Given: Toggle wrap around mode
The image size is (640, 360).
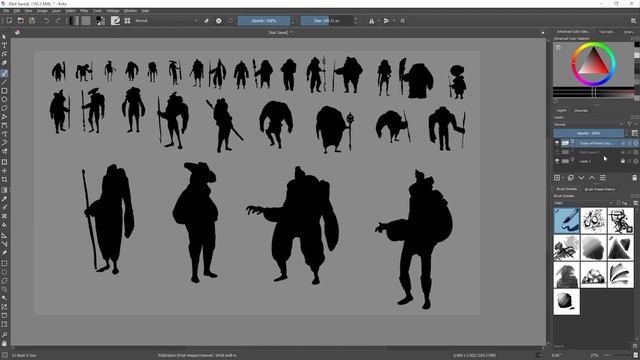Looking at the screenshot, I should (x=403, y=20).
